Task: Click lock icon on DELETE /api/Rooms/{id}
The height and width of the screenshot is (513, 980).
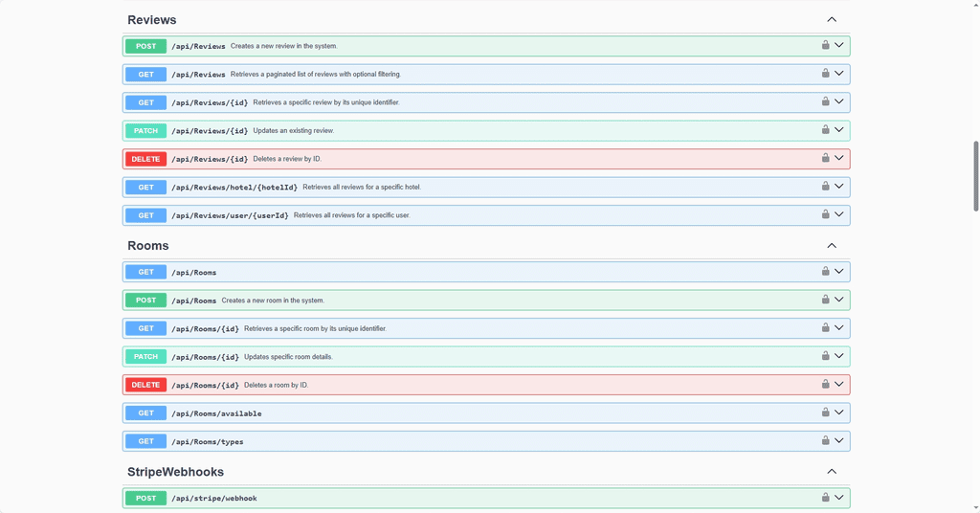Action: pyautogui.click(x=825, y=384)
